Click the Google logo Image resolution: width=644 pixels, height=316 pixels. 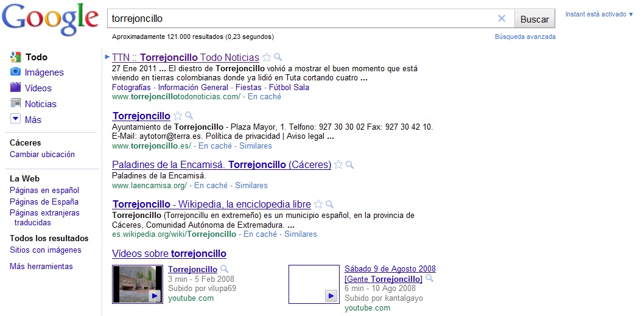tap(50, 19)
